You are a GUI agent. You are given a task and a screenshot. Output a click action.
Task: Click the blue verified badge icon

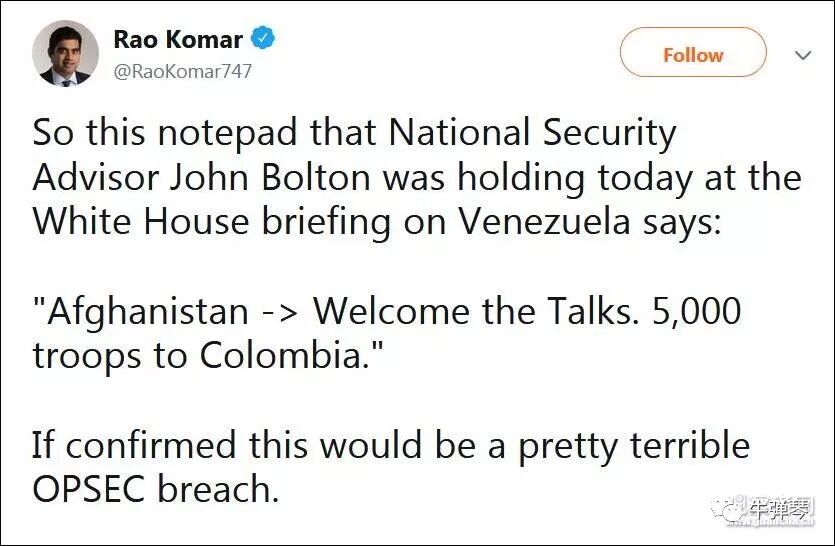(263, 38)
